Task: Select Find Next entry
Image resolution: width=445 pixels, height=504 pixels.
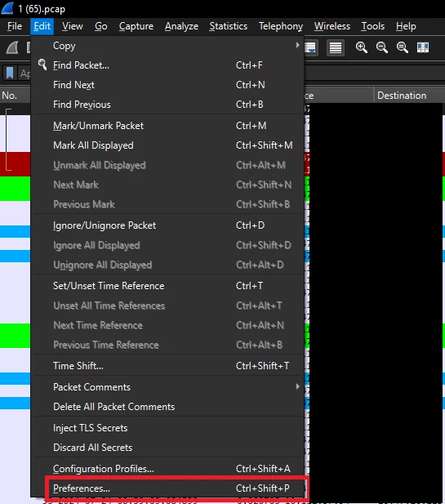Action: point(167,85)
